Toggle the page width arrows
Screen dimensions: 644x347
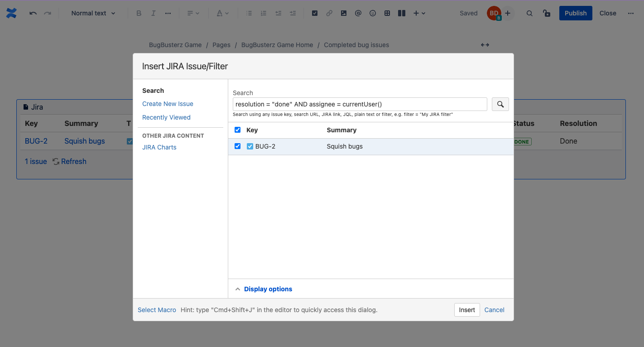[485, 45]
